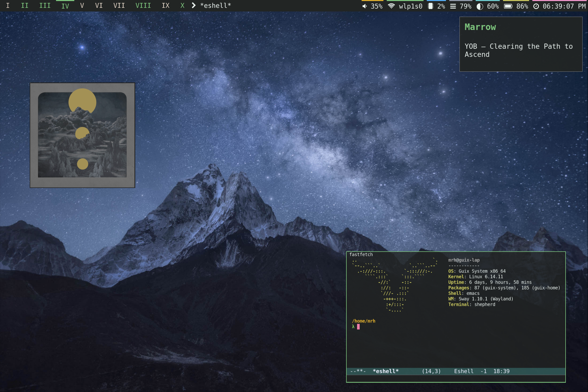The image size is (588, 392).
Task: Switch to workspace X
Action: click(182, 6)
